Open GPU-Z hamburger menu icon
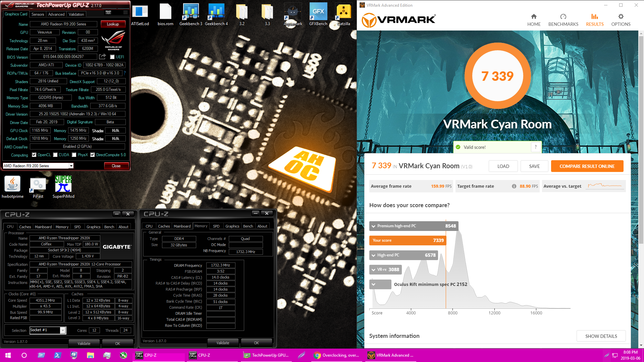 click(125, 13)
